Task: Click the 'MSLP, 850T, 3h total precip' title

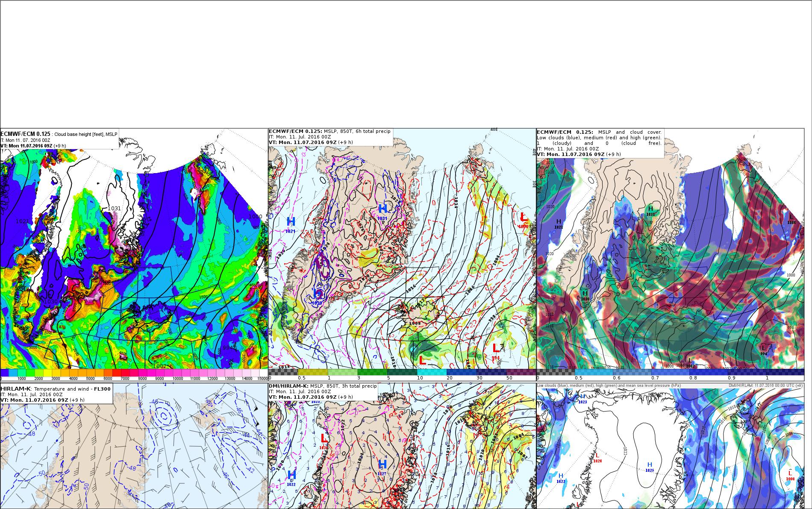Action: coord(344,386)
